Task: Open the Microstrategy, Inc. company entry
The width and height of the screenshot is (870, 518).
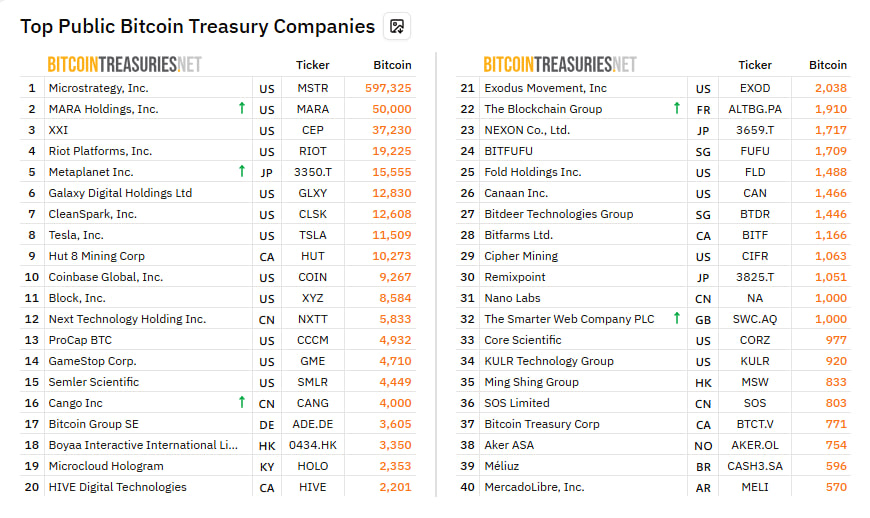Action: (x=98, y=88)
